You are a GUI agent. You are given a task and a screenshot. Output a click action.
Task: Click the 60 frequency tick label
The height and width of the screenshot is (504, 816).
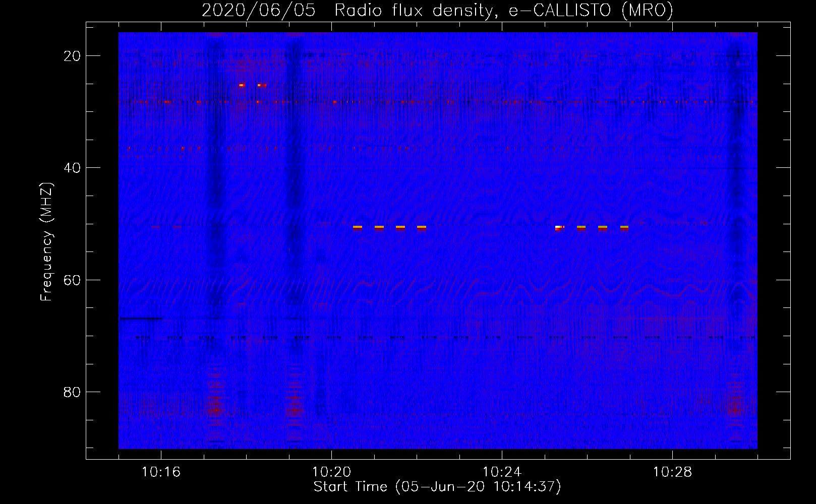pos(72,280)
